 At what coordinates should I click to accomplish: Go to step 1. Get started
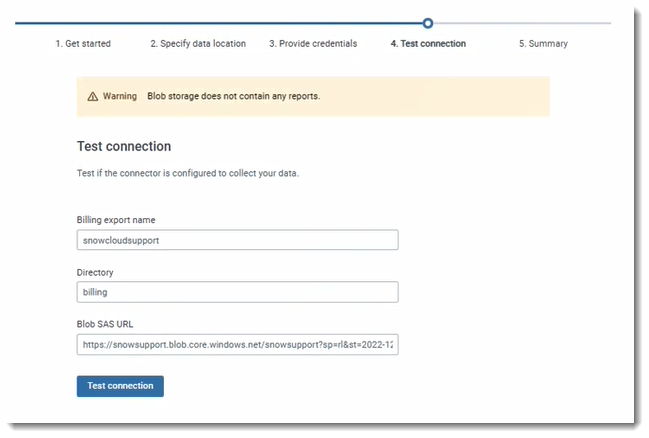pos(83,43)
